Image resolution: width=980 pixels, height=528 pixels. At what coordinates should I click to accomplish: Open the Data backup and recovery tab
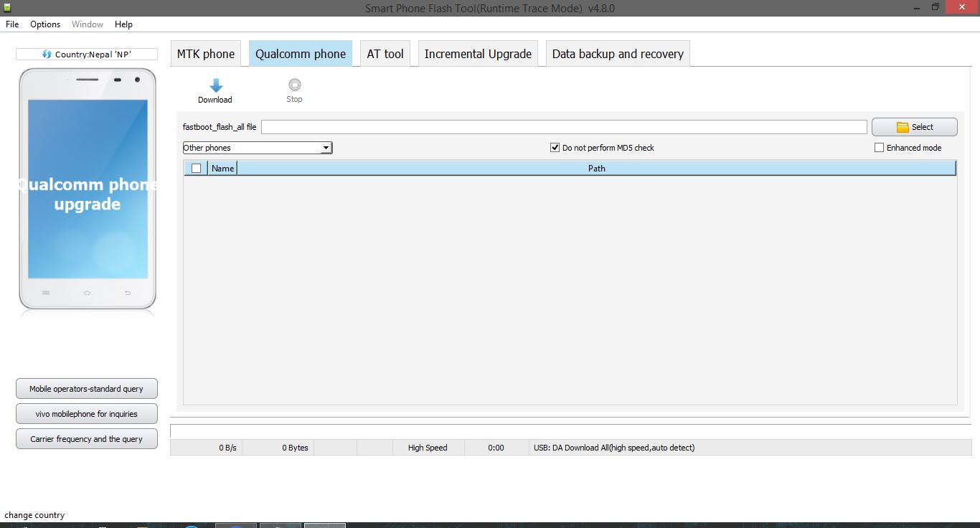[617, 53]
